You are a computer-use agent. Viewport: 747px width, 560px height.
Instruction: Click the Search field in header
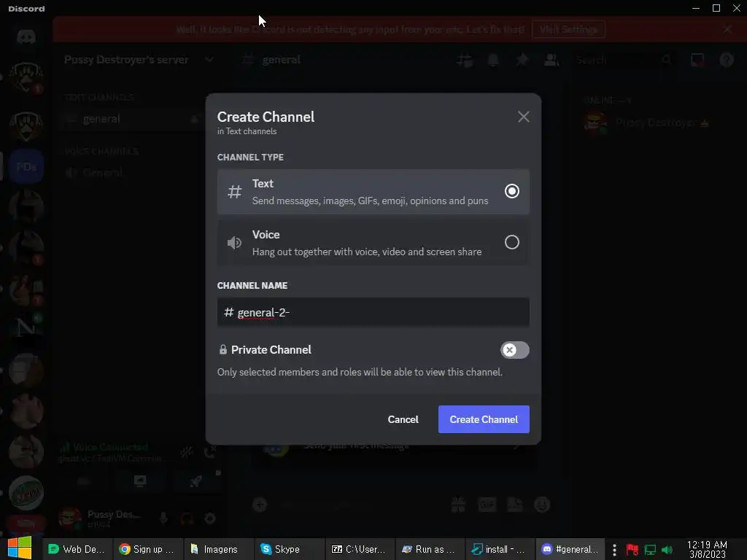point(624,60)
